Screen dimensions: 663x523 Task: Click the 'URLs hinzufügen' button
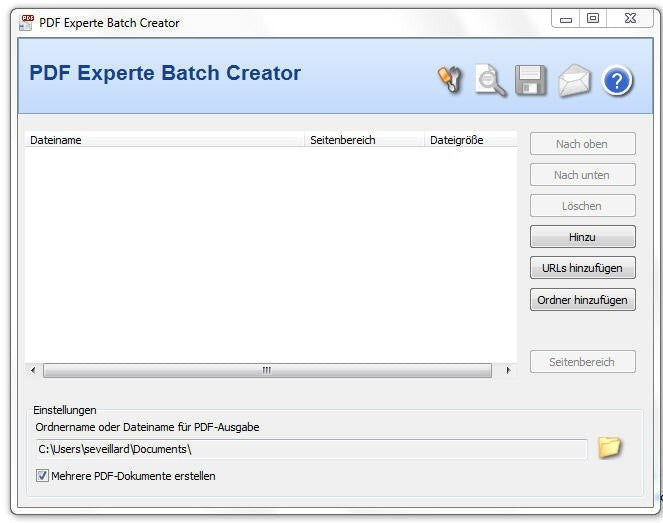pyautogui.click(x=583, y=268)
